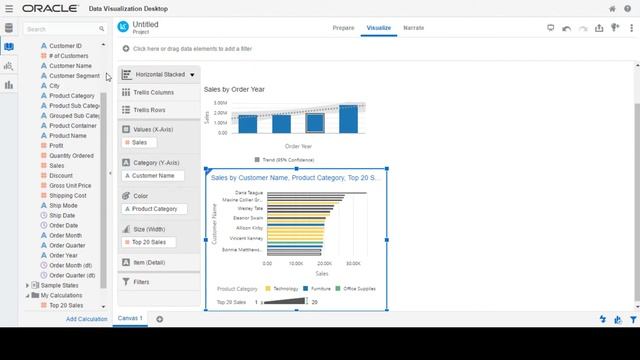Click the Untitled project badge icon
This screenshot has height=360, width=640.
pos(123,27)
